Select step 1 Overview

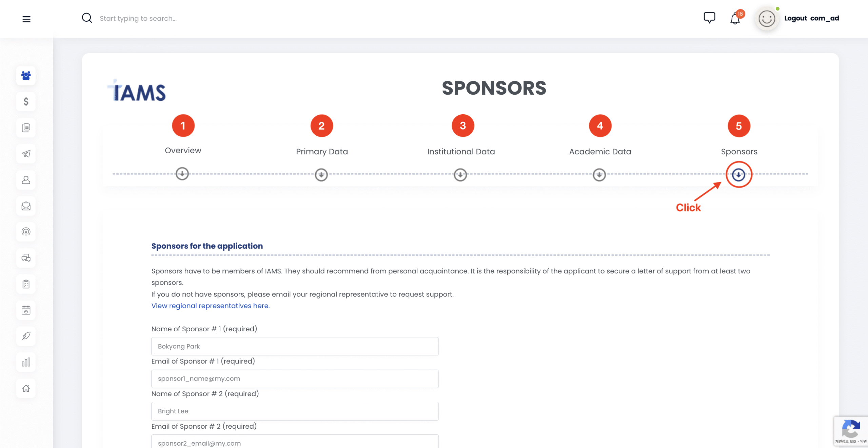[x=183, y=126]
